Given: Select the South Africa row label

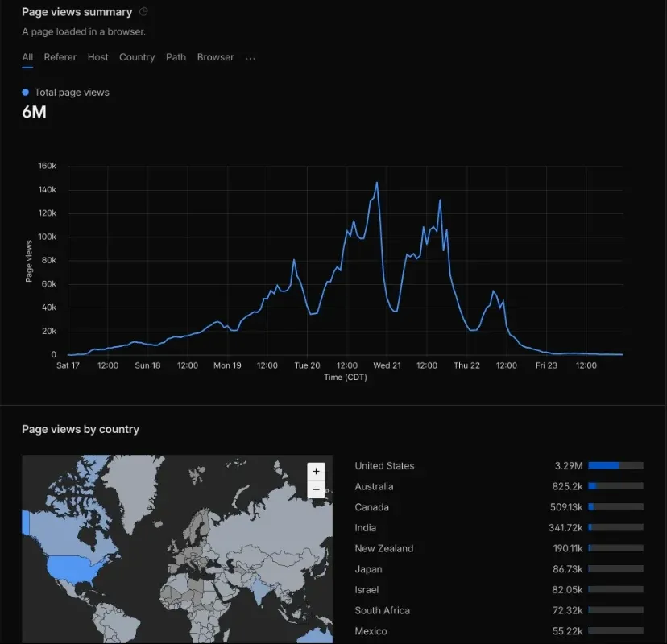Looking at the screenshot, I should click(383, 610).
